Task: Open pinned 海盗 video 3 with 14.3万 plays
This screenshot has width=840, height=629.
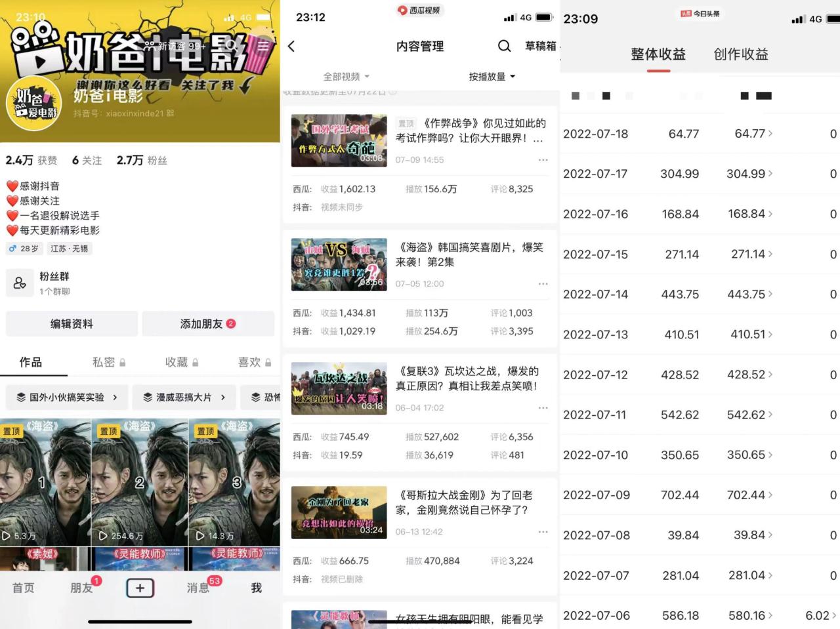Action: coord(234,482)
